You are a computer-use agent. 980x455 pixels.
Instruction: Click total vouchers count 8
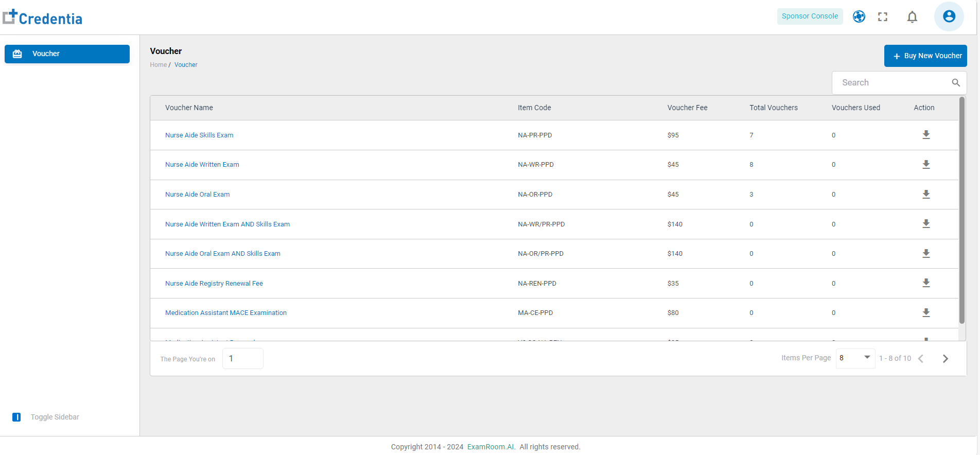751,165
